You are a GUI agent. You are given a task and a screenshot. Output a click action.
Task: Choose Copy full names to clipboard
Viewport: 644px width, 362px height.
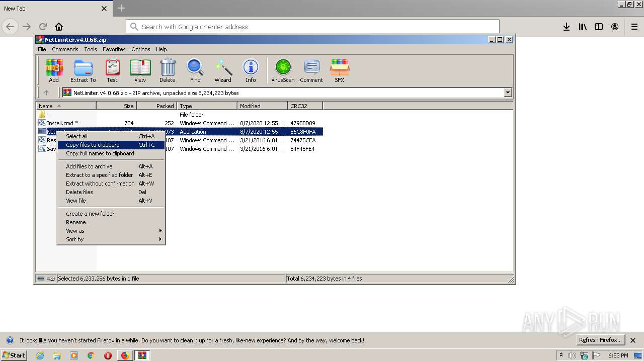(x=111, y=153)
